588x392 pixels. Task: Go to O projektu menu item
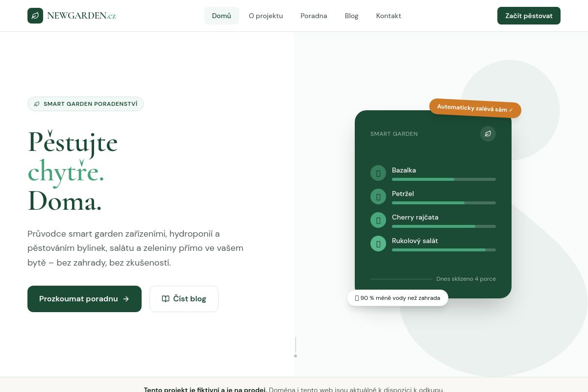266,16
